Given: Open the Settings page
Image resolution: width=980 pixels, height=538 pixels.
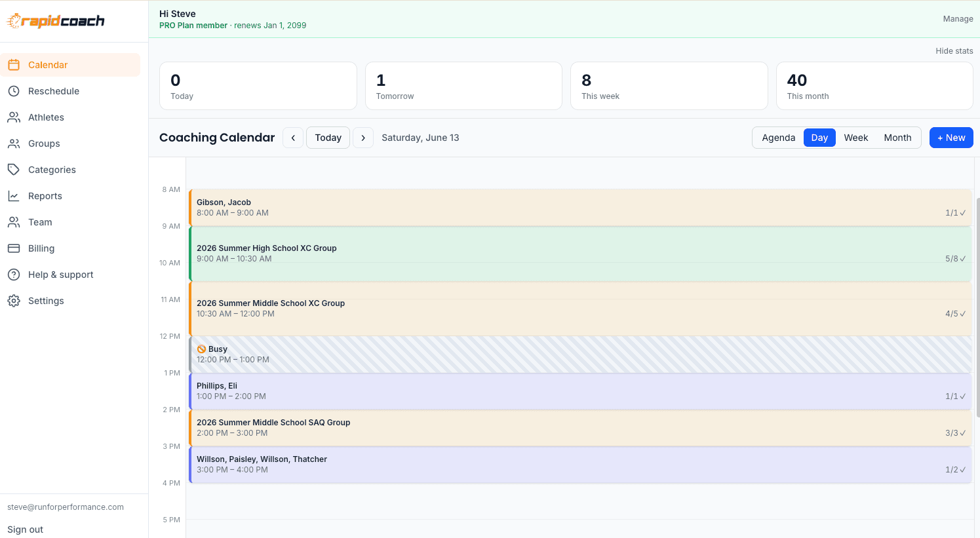Looking at the screenshot, I should (x=70, y=301).
